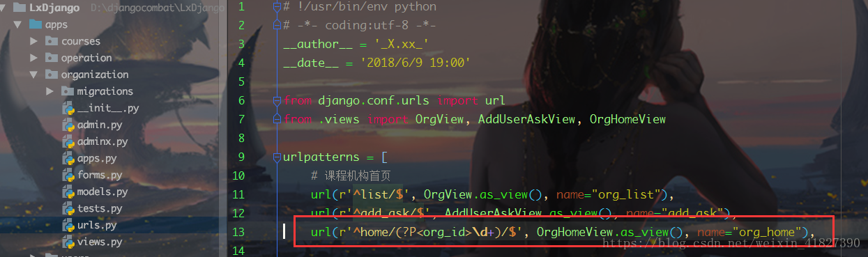
Task: Click the courses package folder icon
Action: 52,41
